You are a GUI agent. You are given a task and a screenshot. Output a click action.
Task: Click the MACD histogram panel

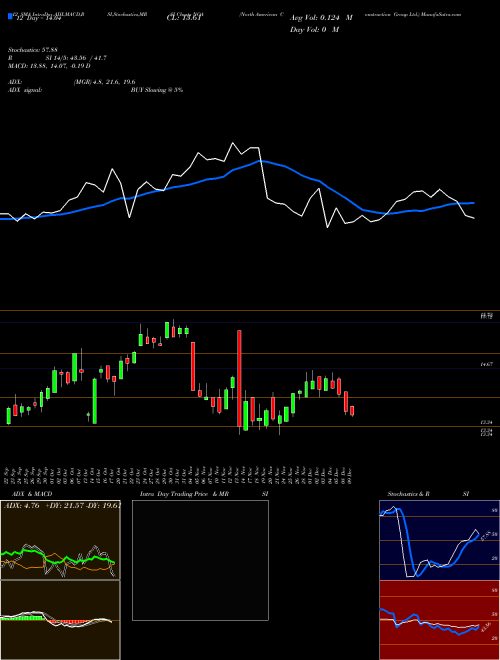tap(60, 620)
